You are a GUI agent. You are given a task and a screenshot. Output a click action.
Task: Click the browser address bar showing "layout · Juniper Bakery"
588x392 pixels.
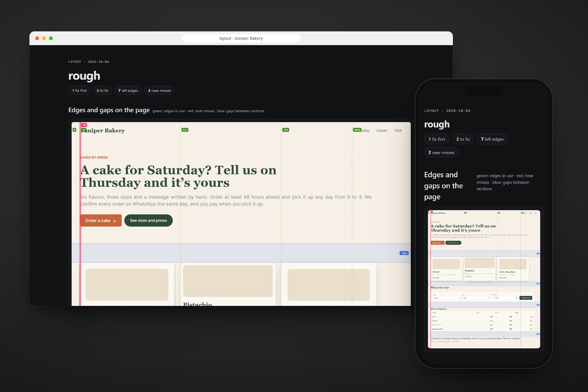tap(241, 38)
